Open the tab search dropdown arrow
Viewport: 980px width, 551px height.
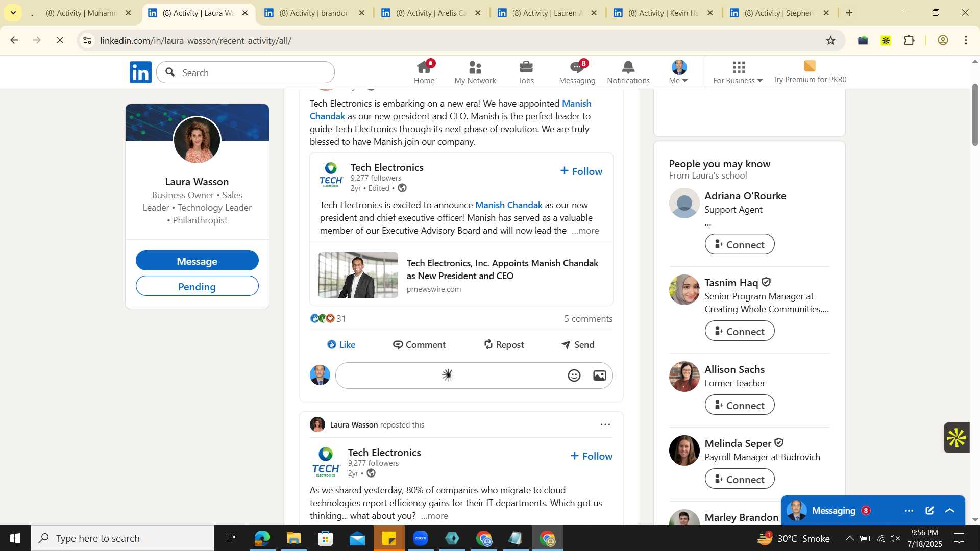point(13,13)
